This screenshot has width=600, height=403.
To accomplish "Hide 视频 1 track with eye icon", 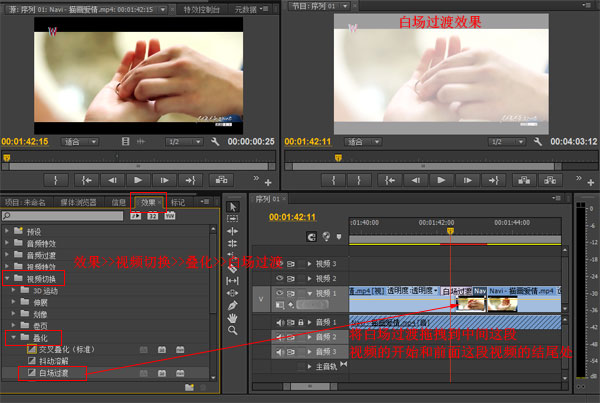I will click(x=280, y=293).
